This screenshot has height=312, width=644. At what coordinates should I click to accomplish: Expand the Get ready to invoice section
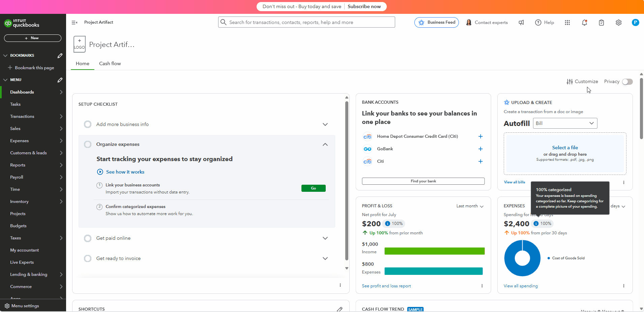click(325, 259)
